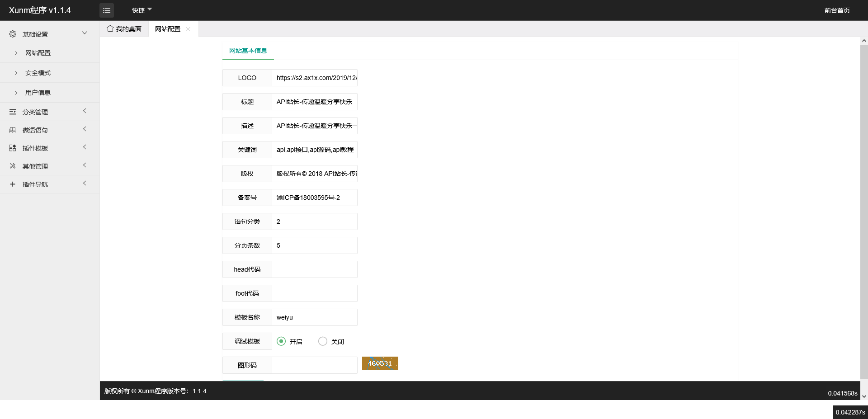868x419 pixels.
Task: Click the gear icon for 基础设置
Action: (13, 34)
